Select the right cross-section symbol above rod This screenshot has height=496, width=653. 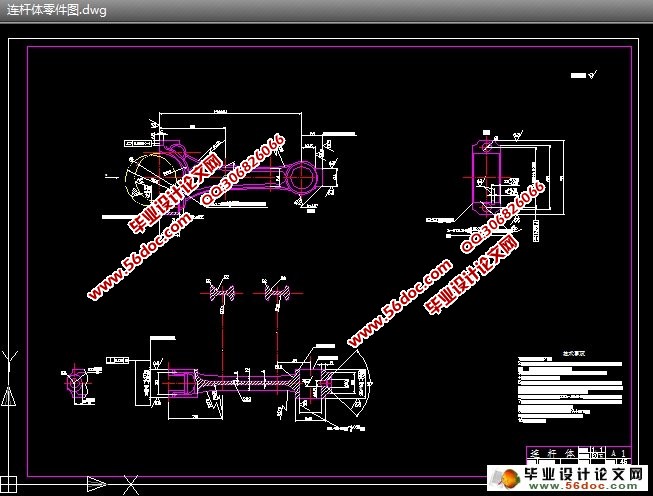pyautogui.click(x=270, y=292)
